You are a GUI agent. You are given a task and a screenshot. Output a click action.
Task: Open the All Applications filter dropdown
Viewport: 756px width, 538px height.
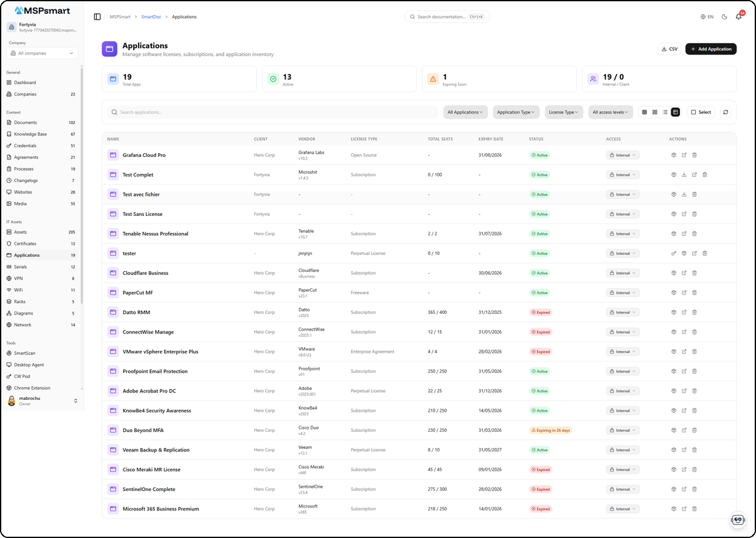pos(465,111)
